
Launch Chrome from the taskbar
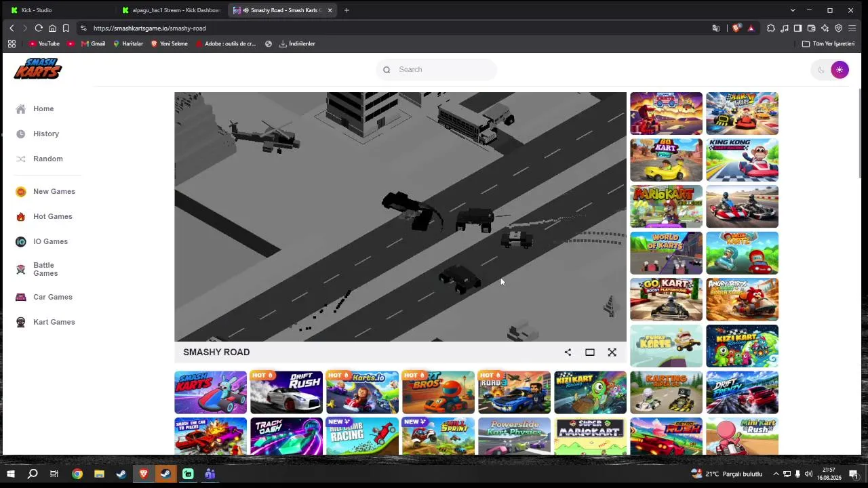(77, 474)
